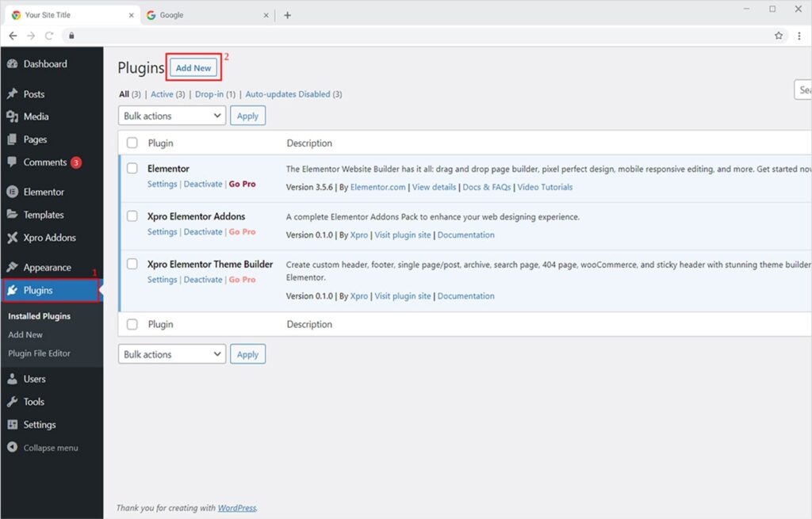812x519 pixels.
Task: Click the Comments speech bubble icon
Action: point(12,162)
